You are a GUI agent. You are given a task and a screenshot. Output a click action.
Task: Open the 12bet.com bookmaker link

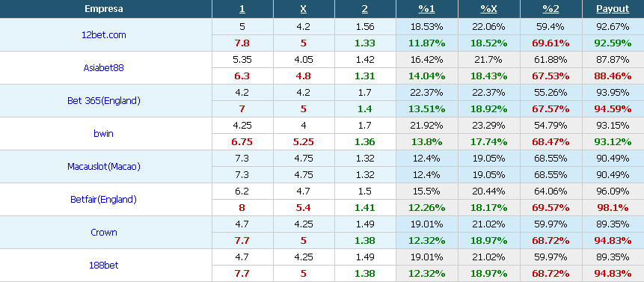(x=103, y=35)
